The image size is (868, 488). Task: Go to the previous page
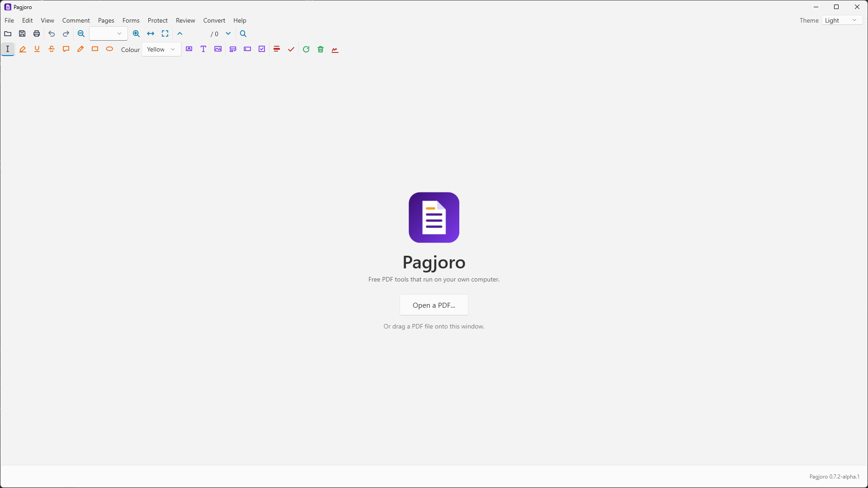(180, 34)
